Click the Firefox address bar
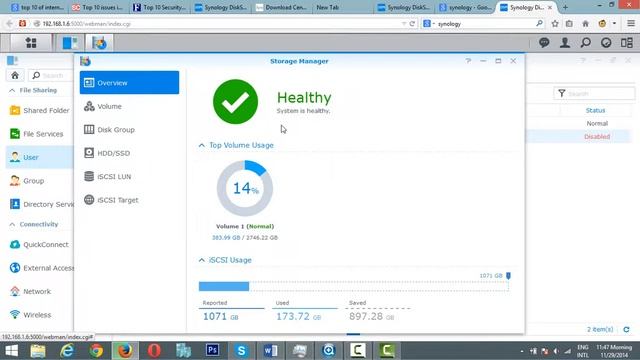 (216, 24)
